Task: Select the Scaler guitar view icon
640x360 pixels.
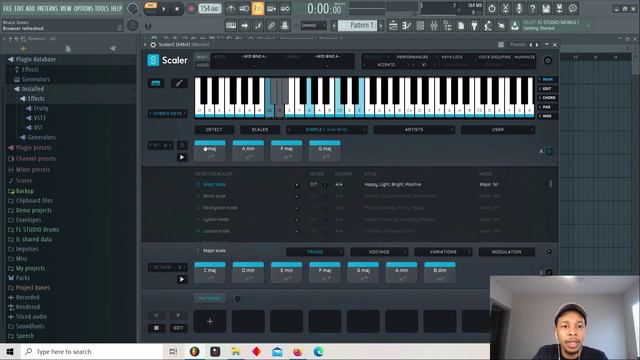Action: pos(179,83)
